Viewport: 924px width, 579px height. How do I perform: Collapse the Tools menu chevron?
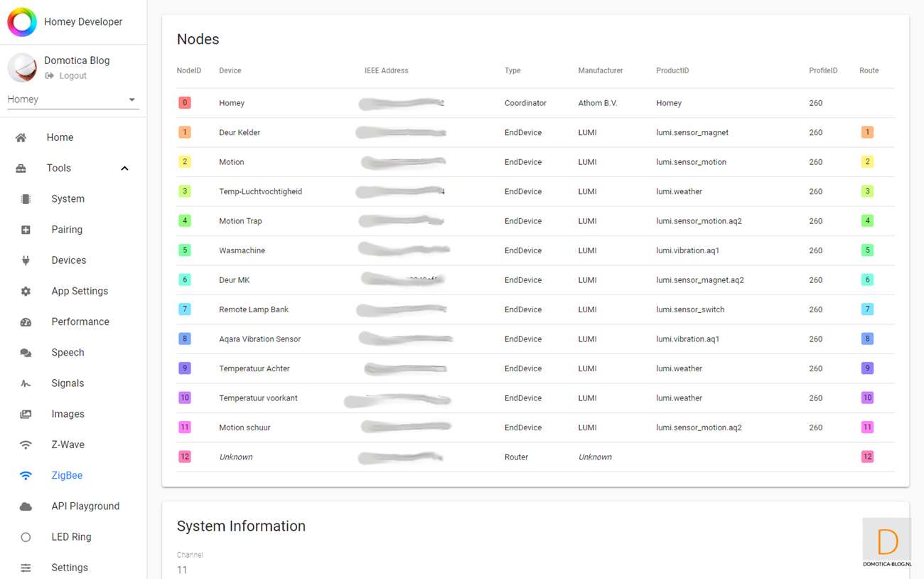click(x=124, y=169)
